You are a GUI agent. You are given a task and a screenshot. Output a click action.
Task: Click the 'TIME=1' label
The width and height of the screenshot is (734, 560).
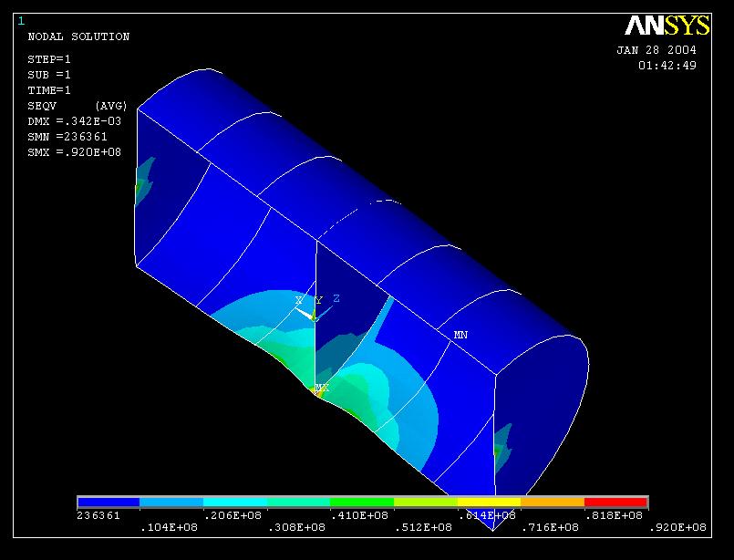[49, 90]
